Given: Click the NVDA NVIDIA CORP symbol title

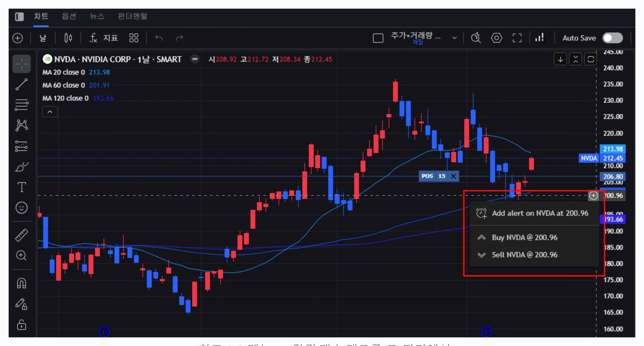Looking at the screenshot, I should 118,59.
